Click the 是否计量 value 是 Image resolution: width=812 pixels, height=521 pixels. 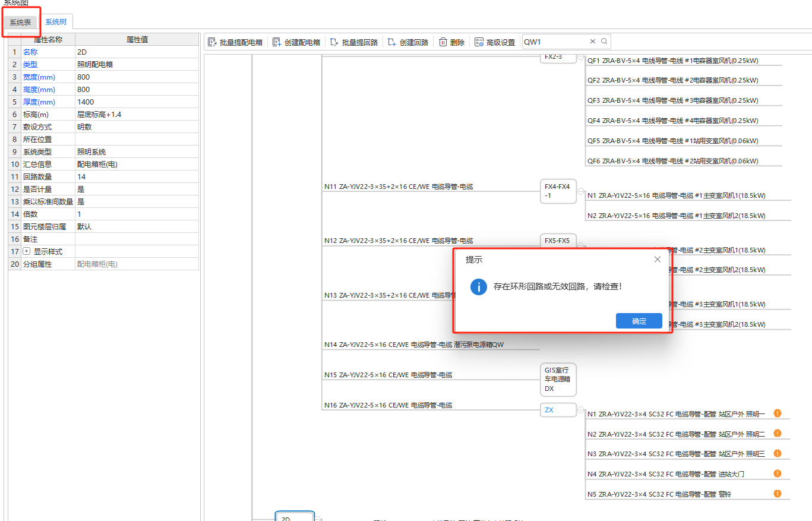(137, 189)
